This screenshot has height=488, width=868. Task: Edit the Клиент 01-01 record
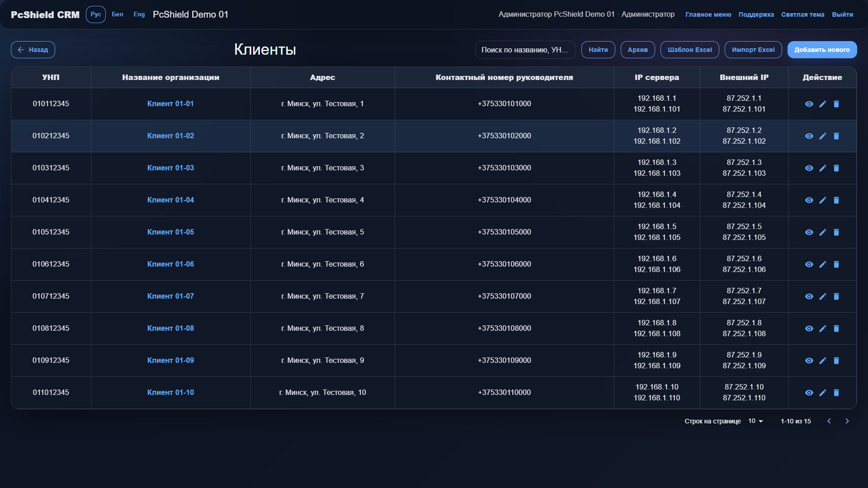click(823, 104)
